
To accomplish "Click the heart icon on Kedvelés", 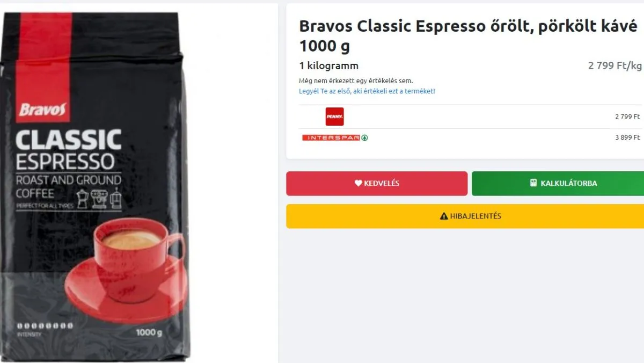I will [x=358, y=183].
